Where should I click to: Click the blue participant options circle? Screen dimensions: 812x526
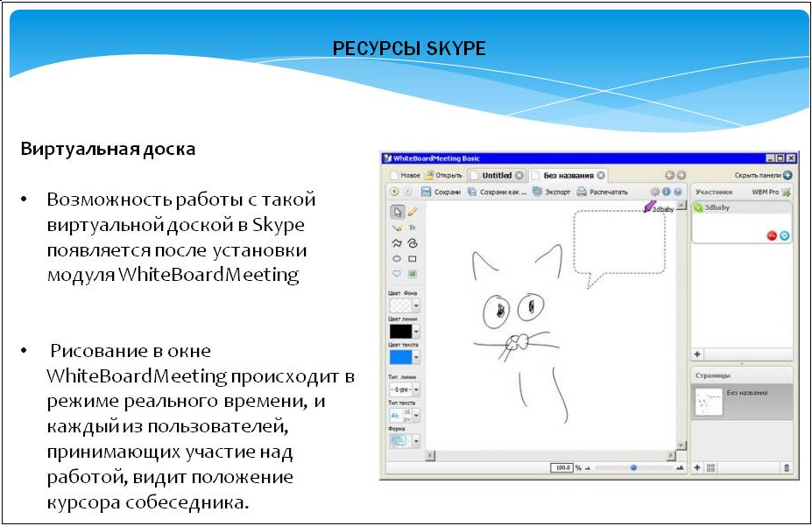[785, 235]
